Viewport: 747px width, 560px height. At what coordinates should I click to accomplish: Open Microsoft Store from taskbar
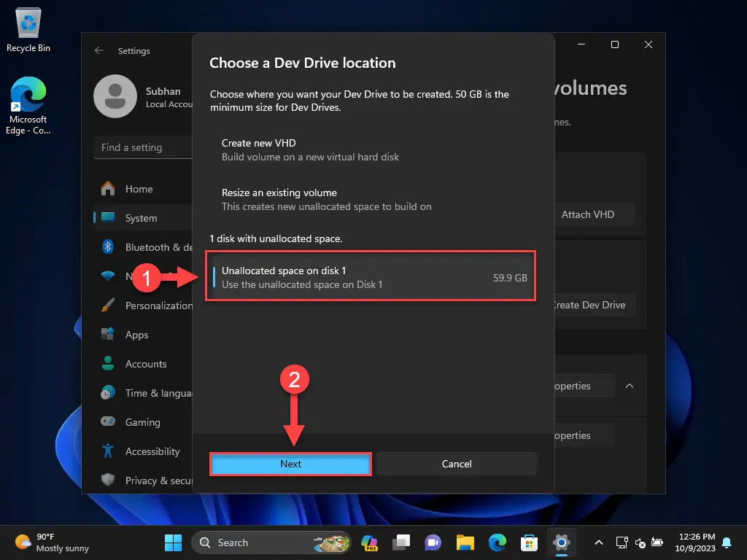click(x=530, y=542)
